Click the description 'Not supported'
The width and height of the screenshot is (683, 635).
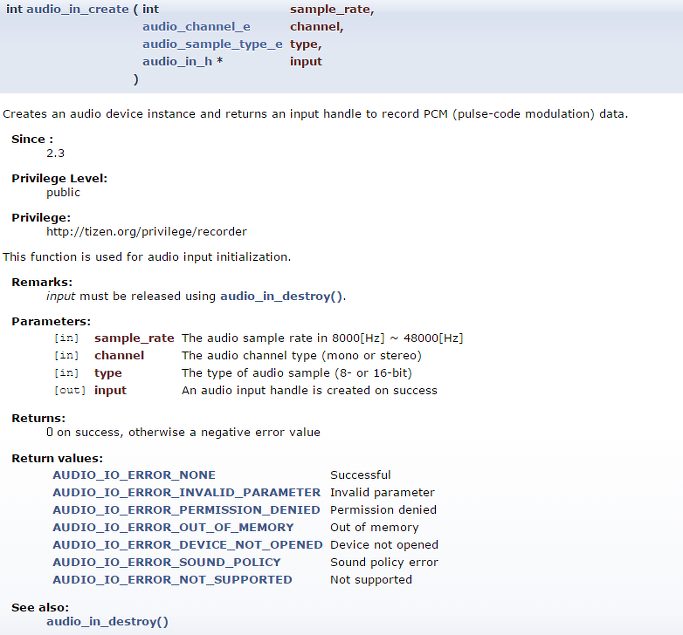tap(371, 580)
